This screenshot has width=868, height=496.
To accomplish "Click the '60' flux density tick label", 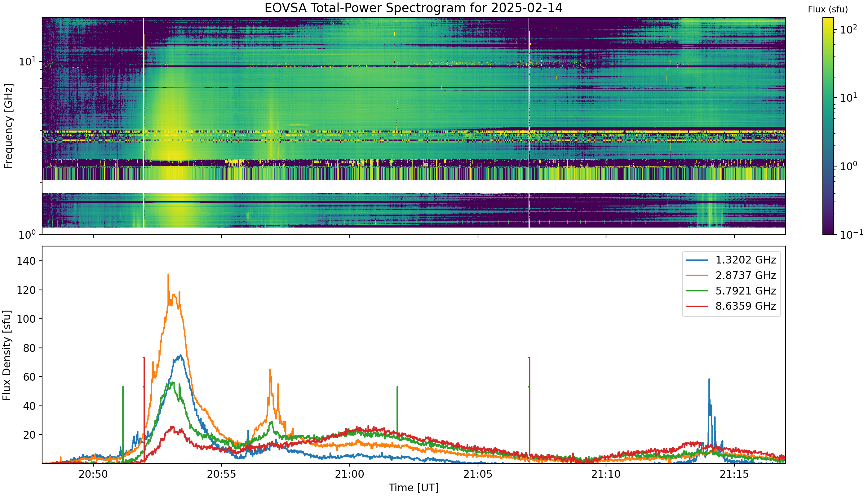I will [29, 377].
